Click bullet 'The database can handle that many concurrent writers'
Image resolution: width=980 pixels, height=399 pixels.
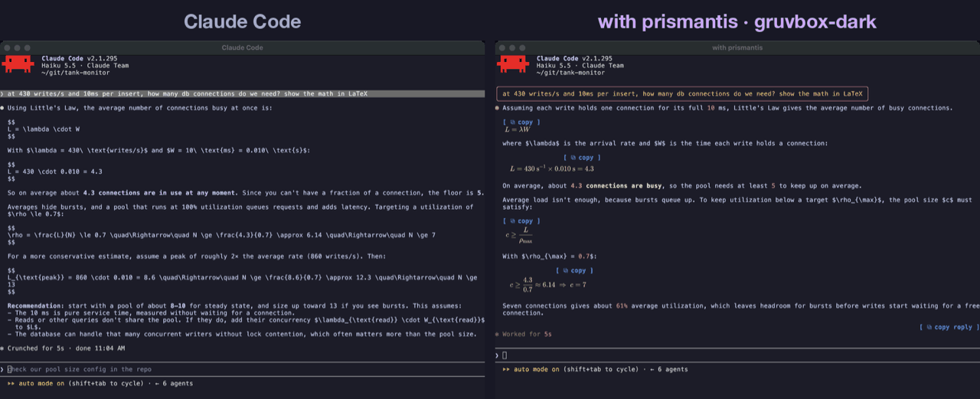click(x=243, y=334)
